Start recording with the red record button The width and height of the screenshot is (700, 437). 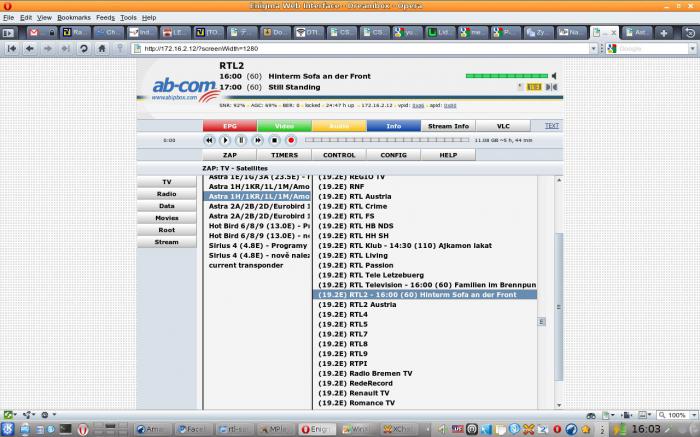[x=291, y=140]
